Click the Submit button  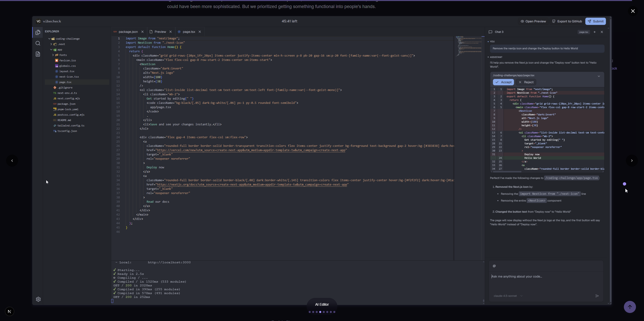[595, 21]
